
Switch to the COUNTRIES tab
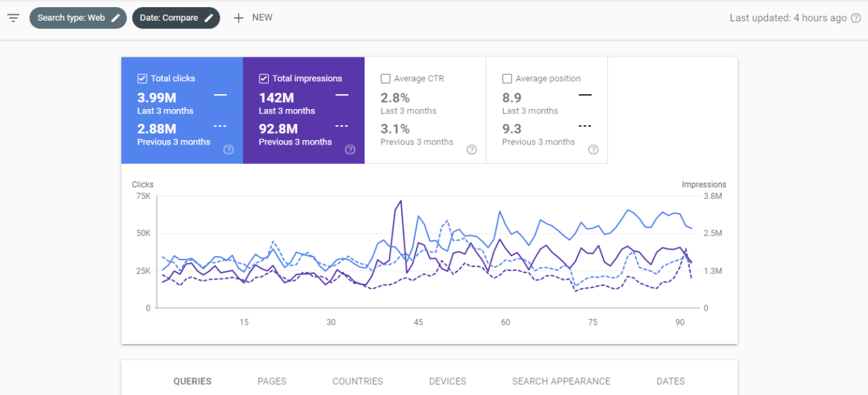click(358, 381)
